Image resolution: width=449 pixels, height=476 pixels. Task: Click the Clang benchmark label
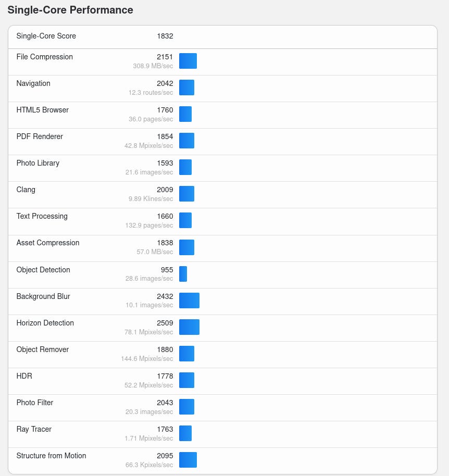click(x=26, y=190)
